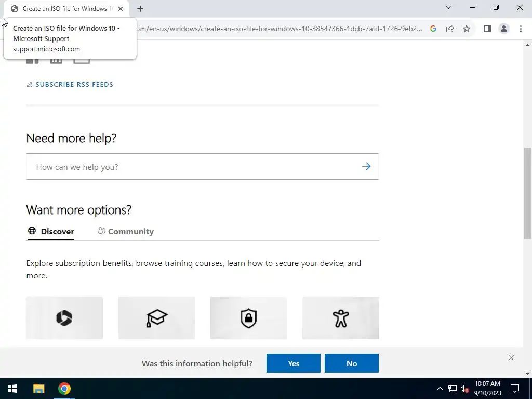Open the notification center icon

click(x=515, y=389)
